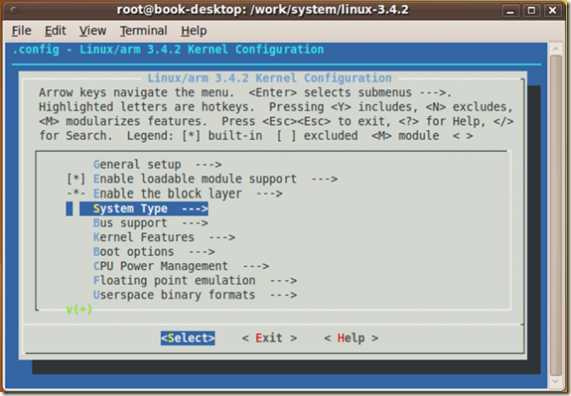Click the terminal vertical scrollbar thumb
The width and height of the screenshot is (571, 396).
point(556,215)
